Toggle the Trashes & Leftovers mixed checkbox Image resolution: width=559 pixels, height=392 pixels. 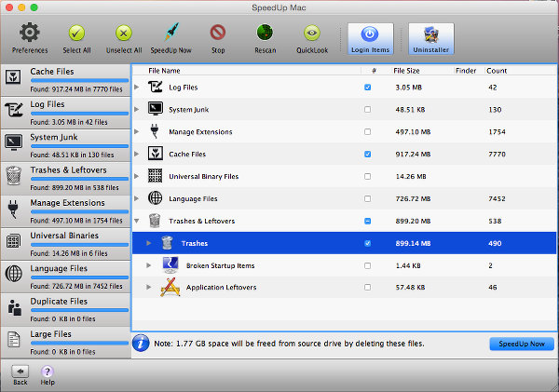pyautogui.click(x=368, y=221)
